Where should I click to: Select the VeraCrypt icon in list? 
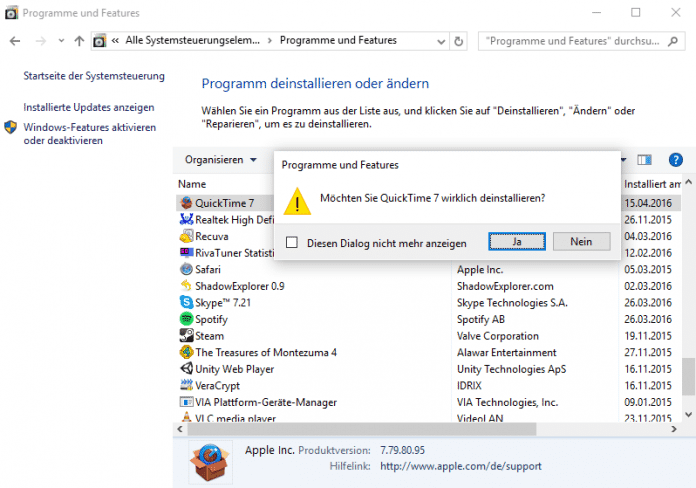(x=186, y=386)
